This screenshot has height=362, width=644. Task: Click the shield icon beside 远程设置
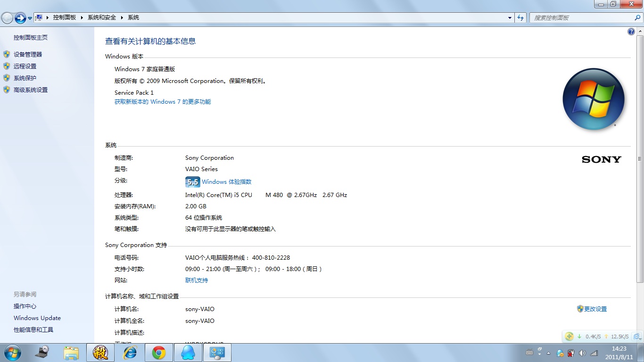(7, 66)
